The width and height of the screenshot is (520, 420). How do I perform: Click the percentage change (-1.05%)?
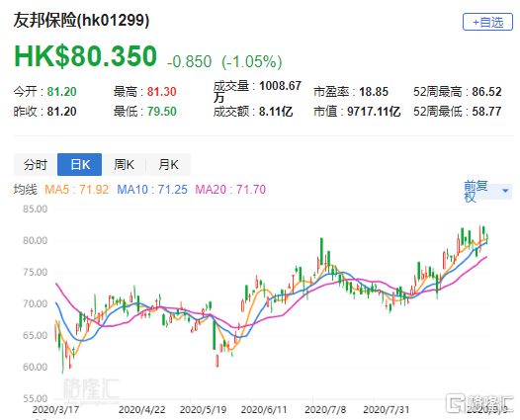[x=252, y=61]
